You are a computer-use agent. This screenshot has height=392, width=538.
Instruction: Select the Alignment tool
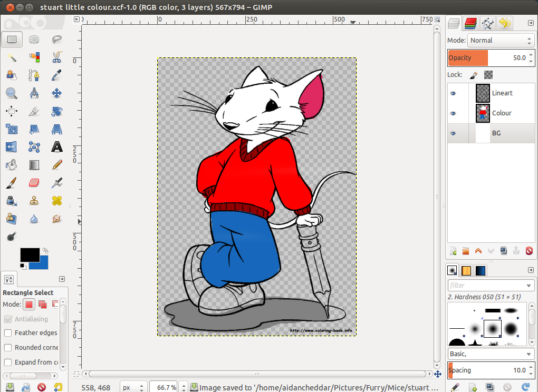tap(12, 111)
